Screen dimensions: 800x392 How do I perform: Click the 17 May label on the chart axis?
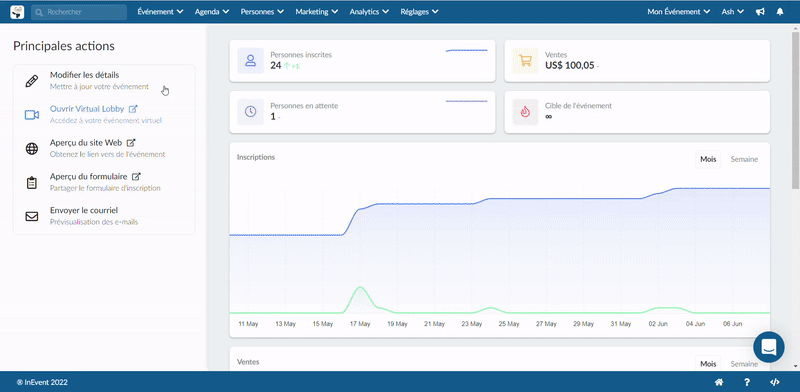click(x=361, y=324)
